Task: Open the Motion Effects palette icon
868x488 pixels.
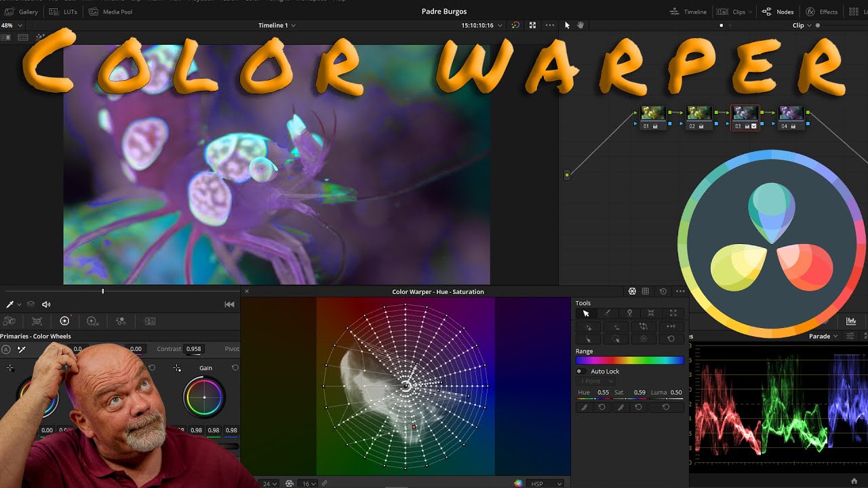Action: [149, 321]
